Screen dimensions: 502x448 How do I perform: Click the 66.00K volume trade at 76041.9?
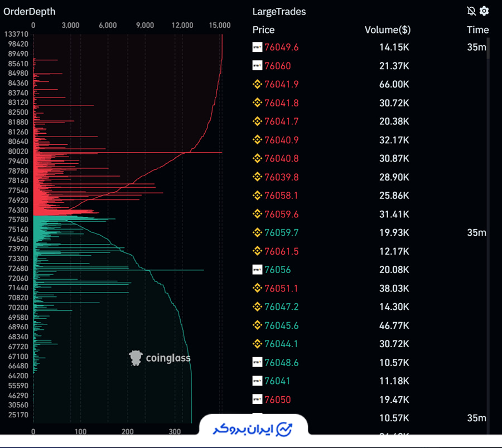(394, 85)
